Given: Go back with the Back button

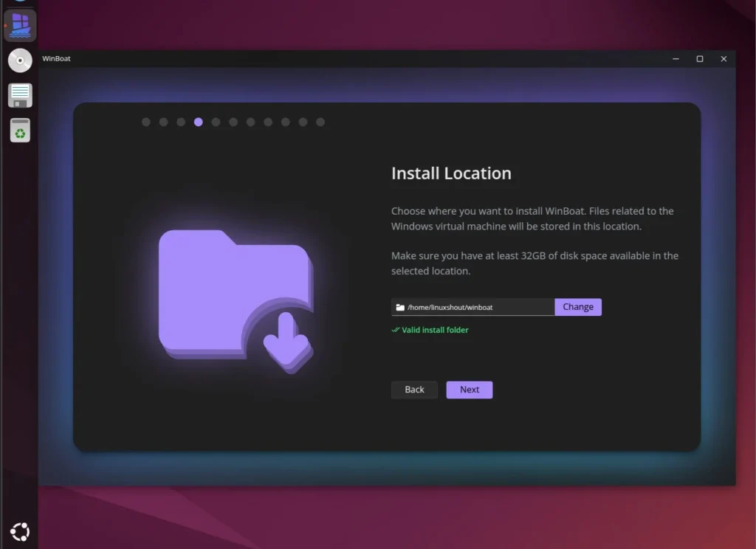Looking at the screenshot, I should tap(415, 390).
